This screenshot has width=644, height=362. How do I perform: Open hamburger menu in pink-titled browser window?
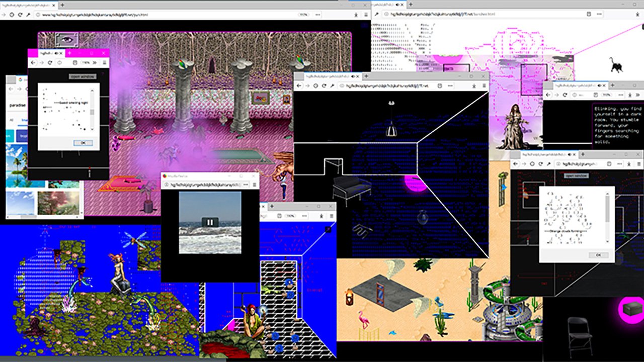[105, 63]
